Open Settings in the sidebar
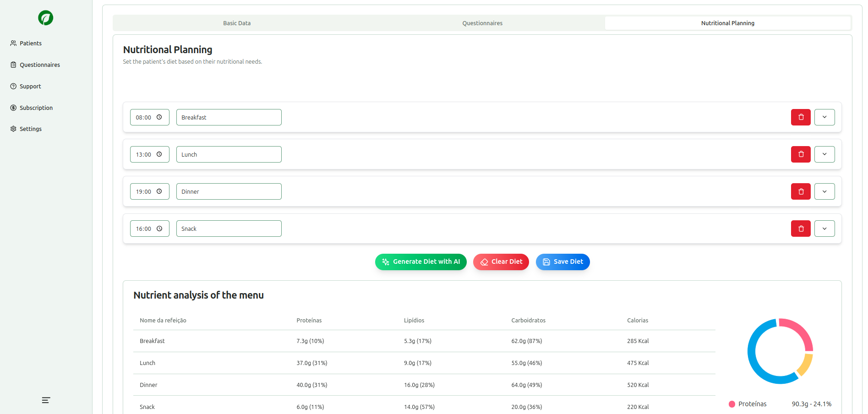 coord(26,129)
